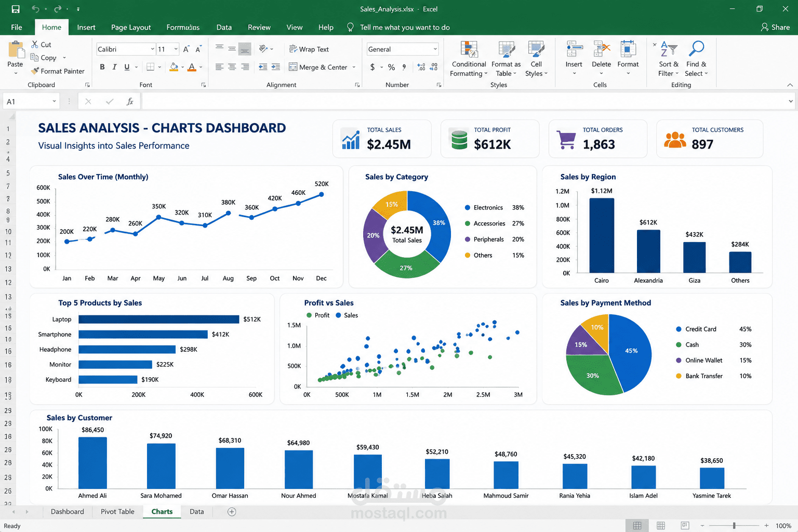Click the Cut button

coord(41,45)
